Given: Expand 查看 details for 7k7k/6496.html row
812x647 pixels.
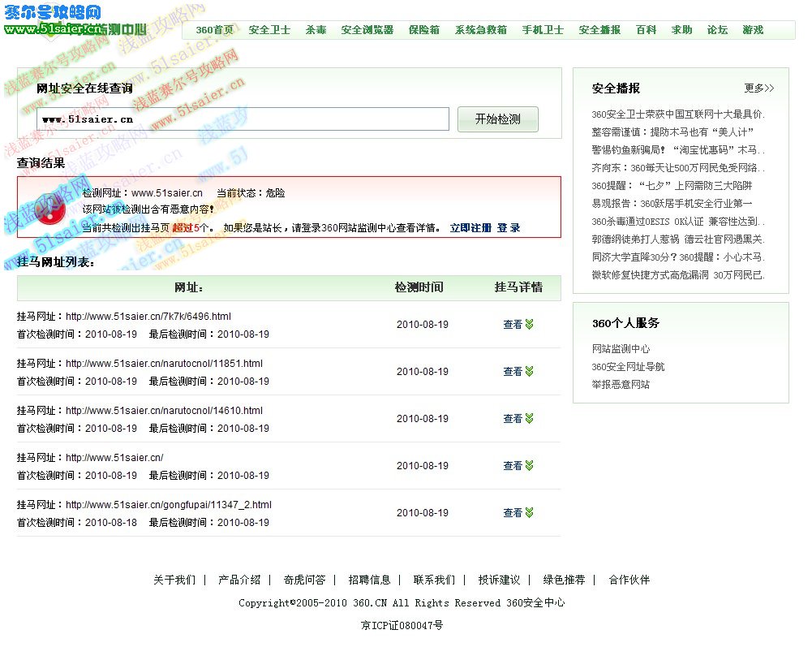Looking at the screenshot, I should click(518, 325).
